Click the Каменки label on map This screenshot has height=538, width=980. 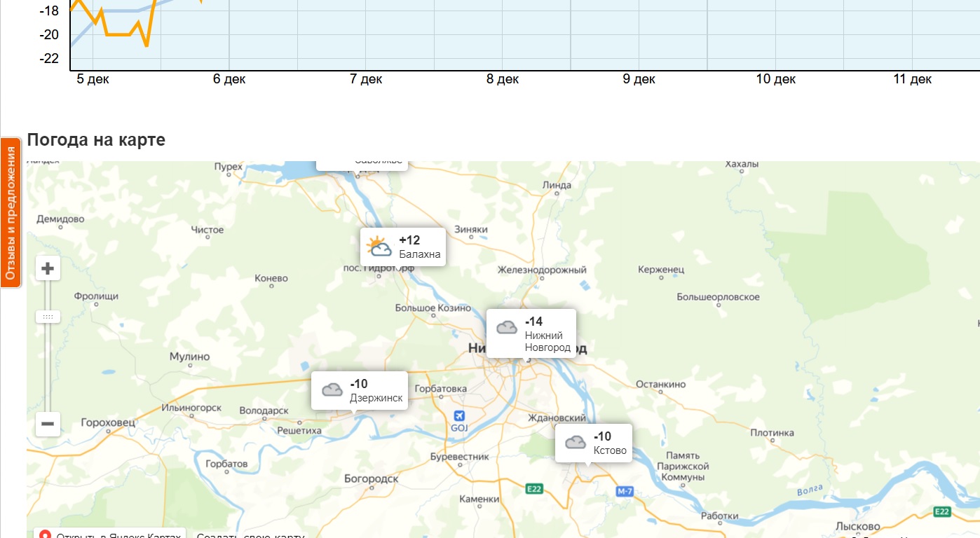point(479,499)
